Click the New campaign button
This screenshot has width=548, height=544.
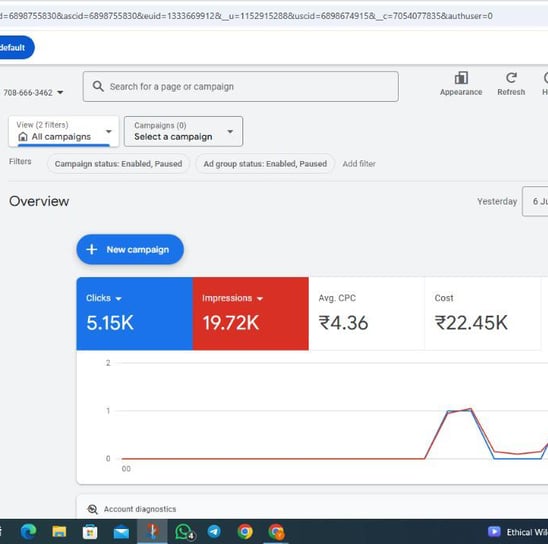click(x=130, y=249)
